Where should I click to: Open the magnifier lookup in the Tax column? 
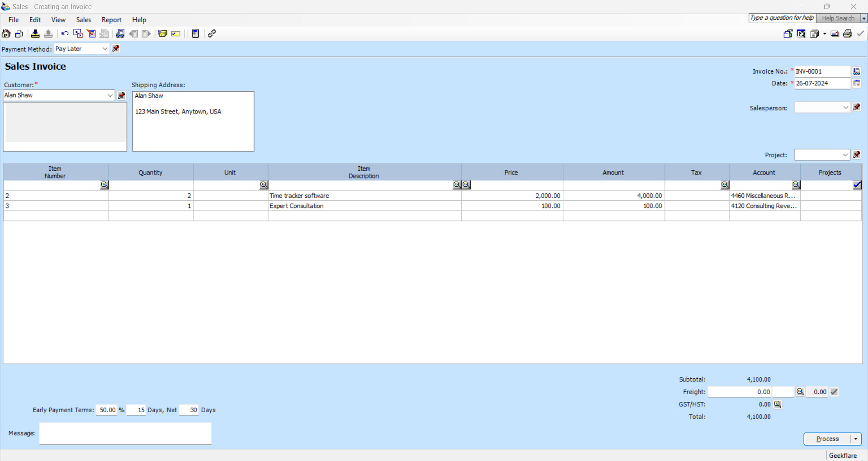pos(724,184)
